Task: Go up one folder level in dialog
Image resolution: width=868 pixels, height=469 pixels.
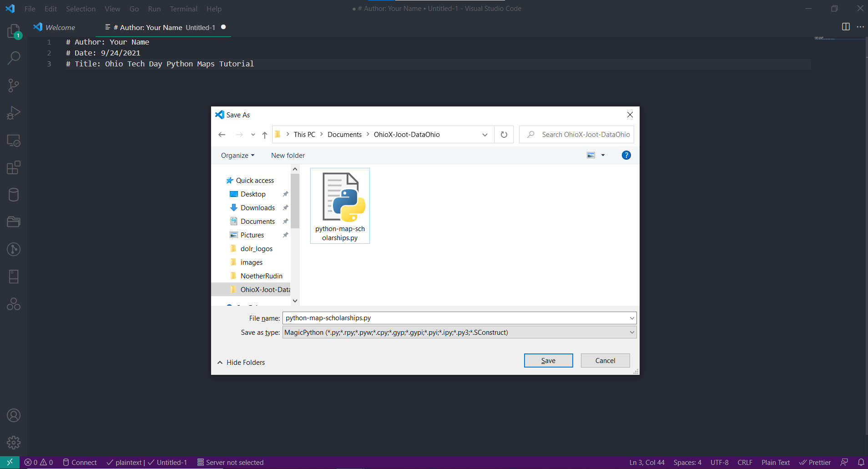Action: tap(265, 135)
